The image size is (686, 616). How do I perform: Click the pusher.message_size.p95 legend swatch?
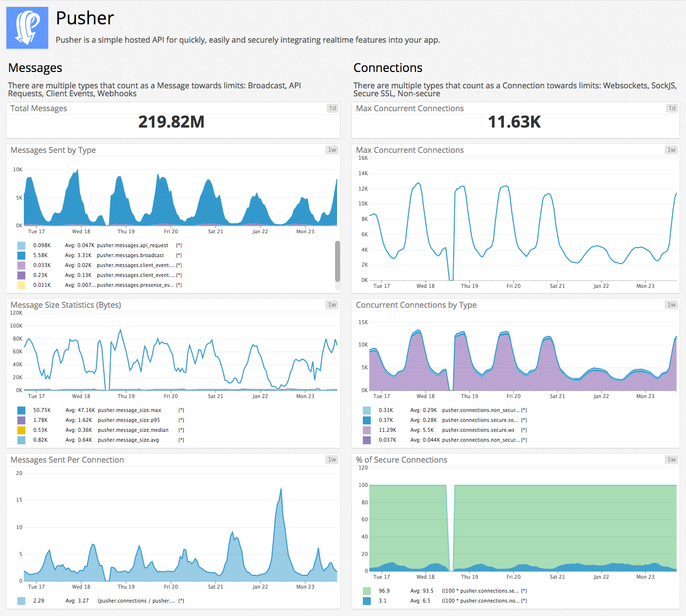[x=21, y=420]
